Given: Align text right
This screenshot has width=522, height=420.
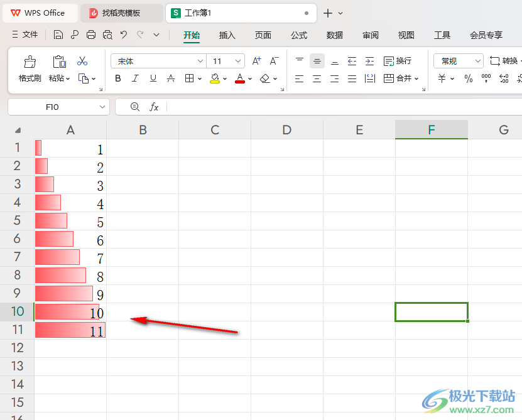Looking at the screenshot, I should 335,78.
